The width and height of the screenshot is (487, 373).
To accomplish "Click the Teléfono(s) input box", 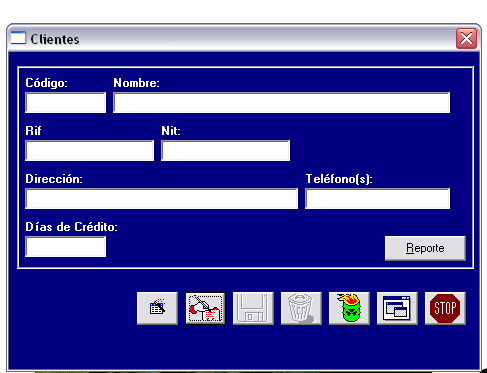I will pyautogui.click(x=378, y=199).
